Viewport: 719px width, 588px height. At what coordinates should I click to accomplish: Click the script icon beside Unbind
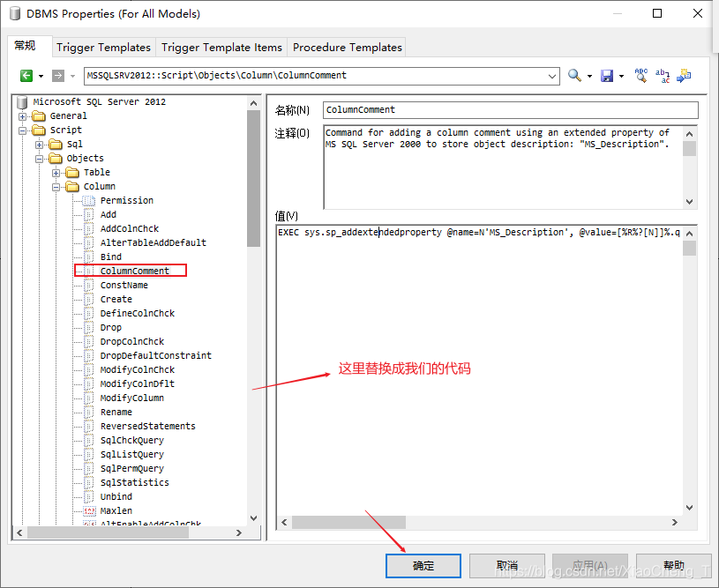89,497
